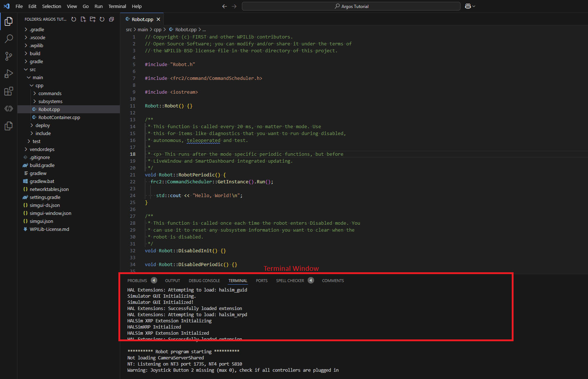Viewport: 588px width, 379px height.
Task: Click the cpp breadcrumb segment
Action: point(158,29)
